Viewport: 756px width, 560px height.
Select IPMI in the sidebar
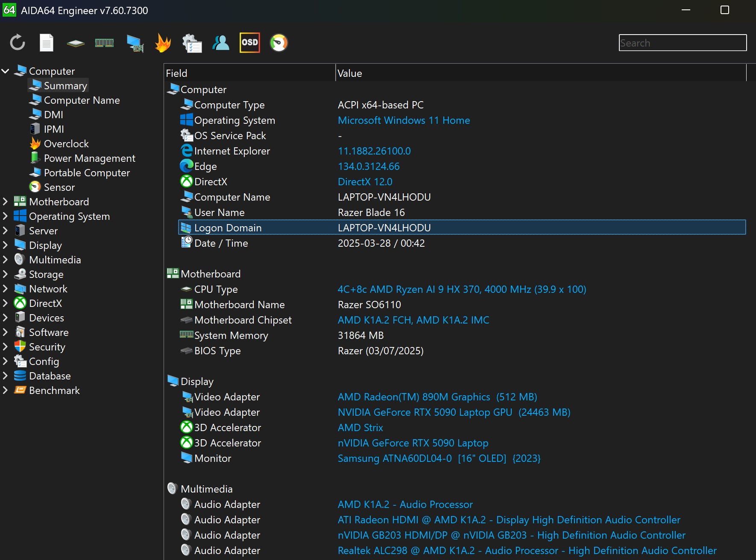coord(47,129)
